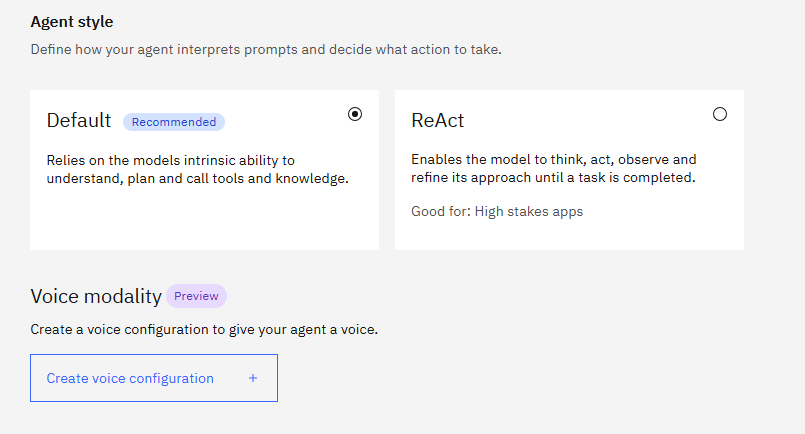
Task: Select the ReAct agent style radio button
Action: pos(720,114)
